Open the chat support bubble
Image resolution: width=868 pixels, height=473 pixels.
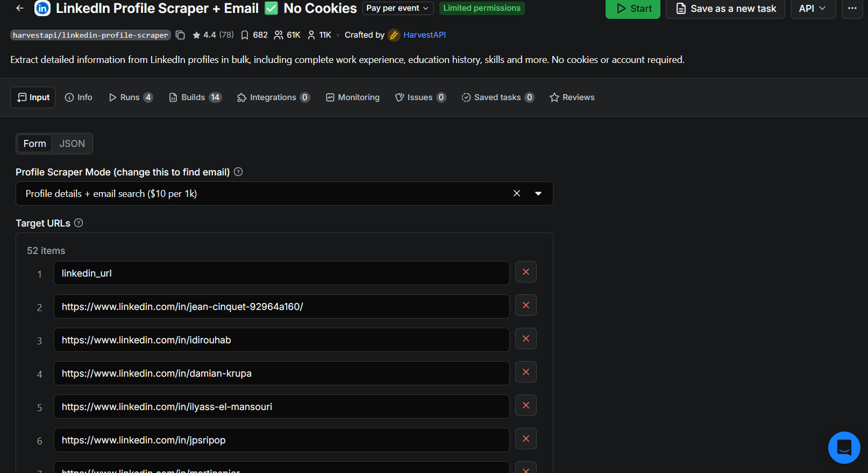pyautogui.click(x=844, y=448)
